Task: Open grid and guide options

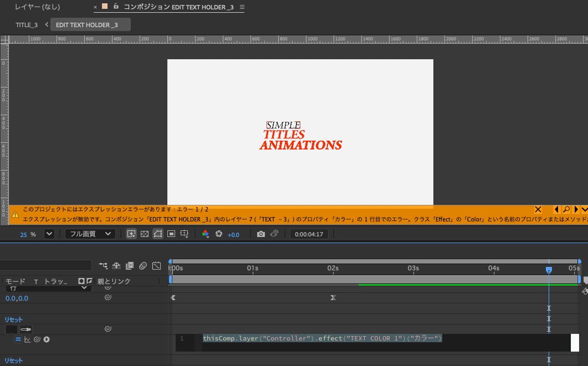Action: (185, 234)
